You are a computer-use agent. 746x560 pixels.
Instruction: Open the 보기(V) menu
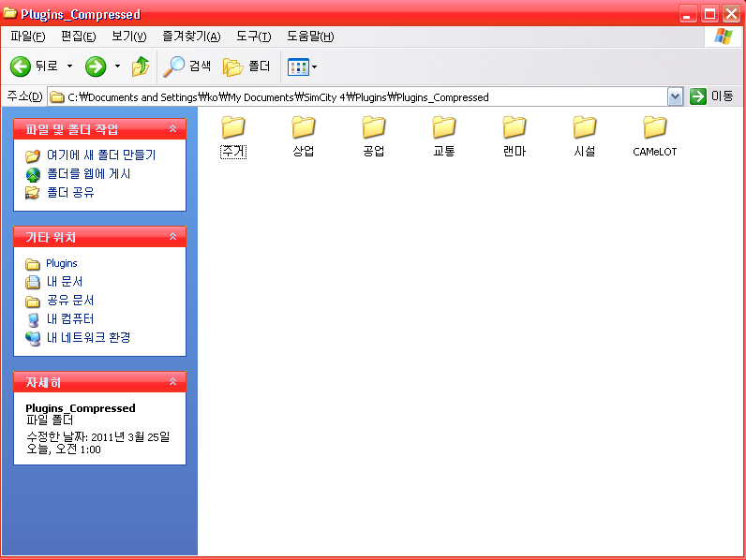click(129, 37)
